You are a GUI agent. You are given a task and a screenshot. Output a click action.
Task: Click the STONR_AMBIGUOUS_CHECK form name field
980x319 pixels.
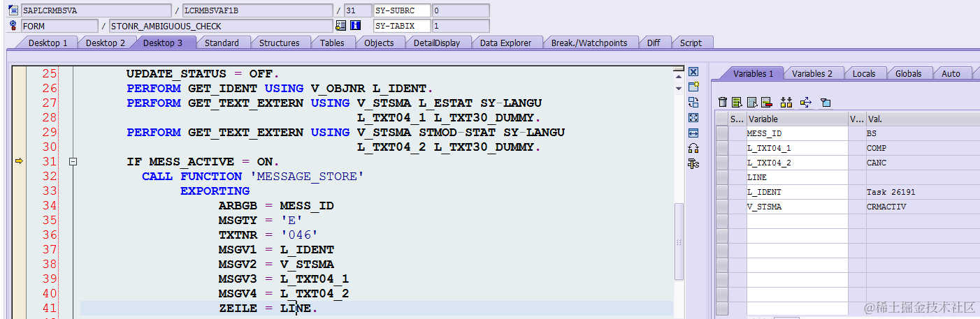point(220,26)
